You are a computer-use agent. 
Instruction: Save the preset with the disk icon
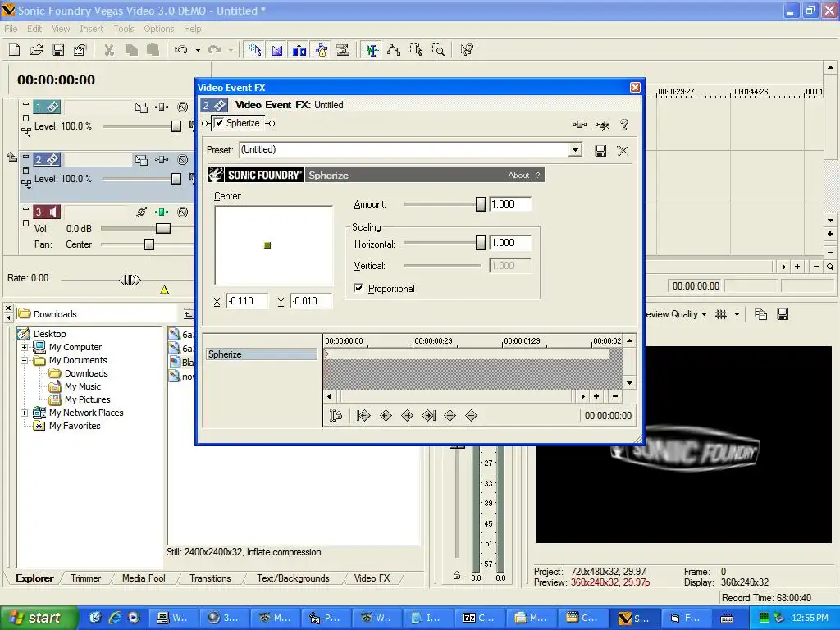(x=600, y=151)
